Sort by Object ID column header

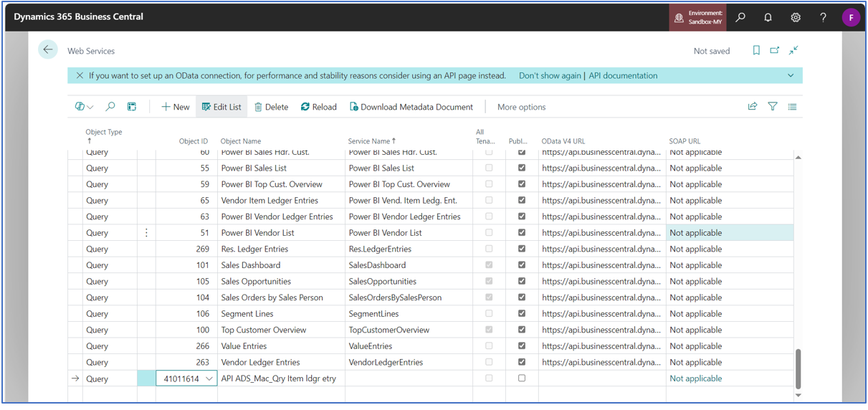click(194, 141)
